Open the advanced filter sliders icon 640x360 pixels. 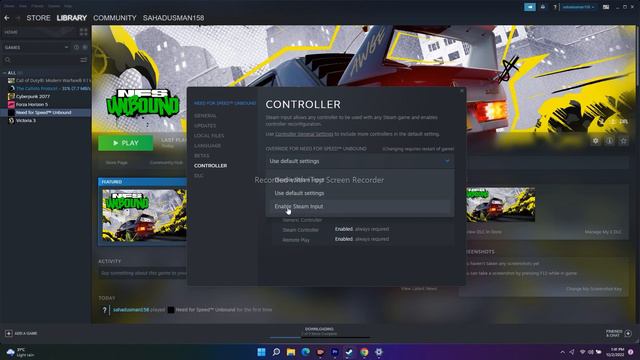click(x=83, y=60)
